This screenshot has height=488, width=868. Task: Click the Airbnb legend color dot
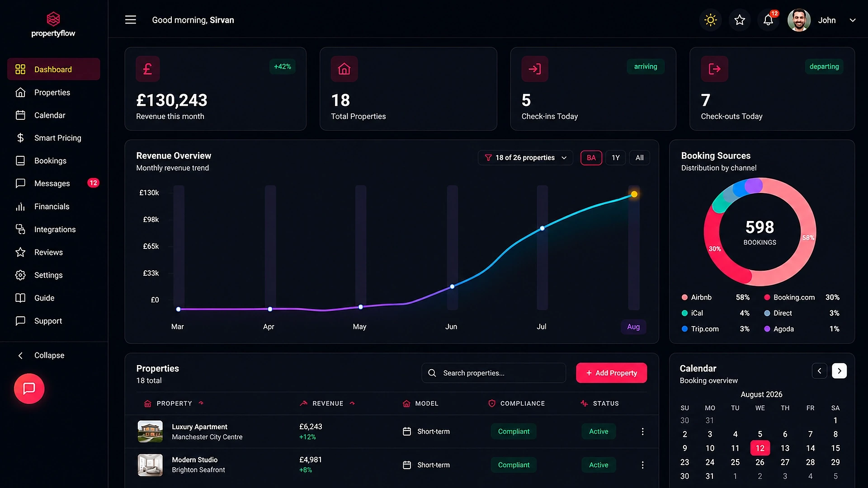point(684,297)
